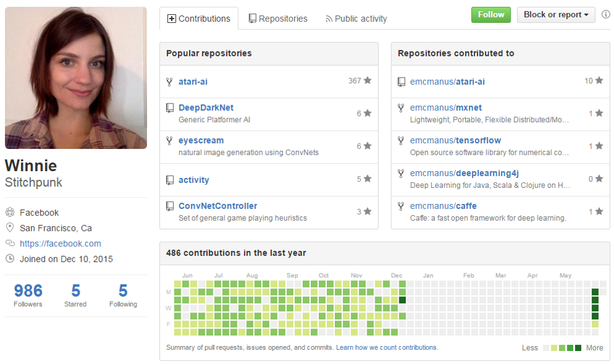Viewport: 614px width, 364px height.
Task: Click the link icon beside facebook.com URL
Action: click(10, 244)
